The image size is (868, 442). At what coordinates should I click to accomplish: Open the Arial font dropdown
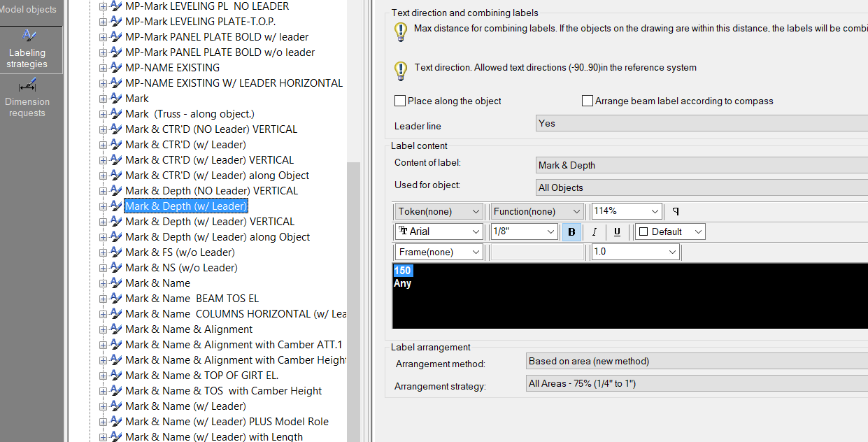point(439,231)
